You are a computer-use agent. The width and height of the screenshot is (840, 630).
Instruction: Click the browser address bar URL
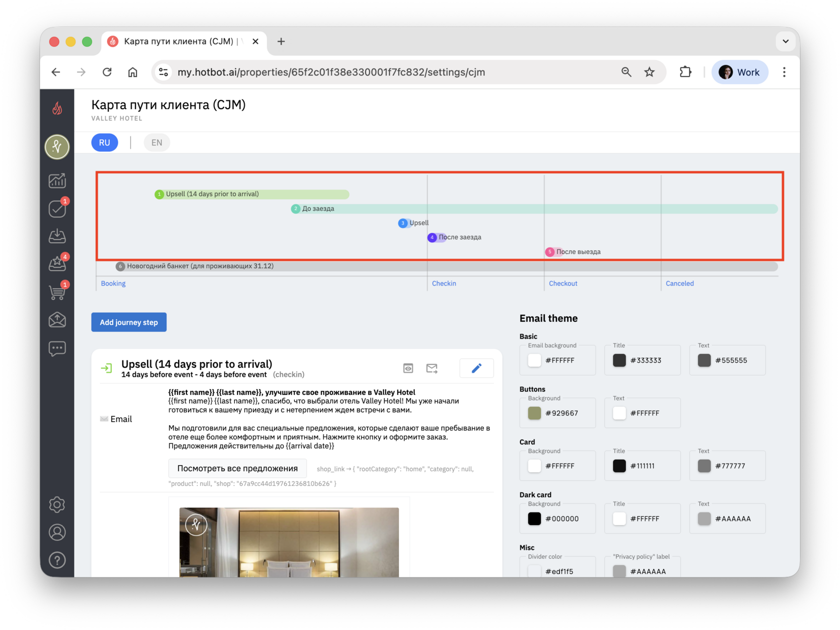click(331, 72)
